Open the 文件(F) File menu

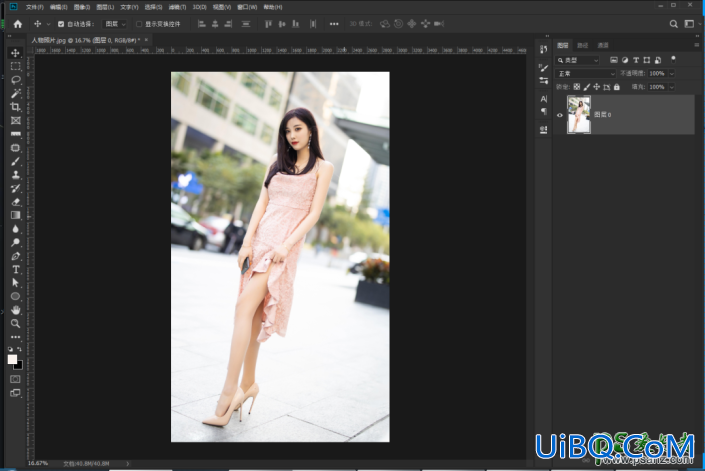tap(35, 7)
